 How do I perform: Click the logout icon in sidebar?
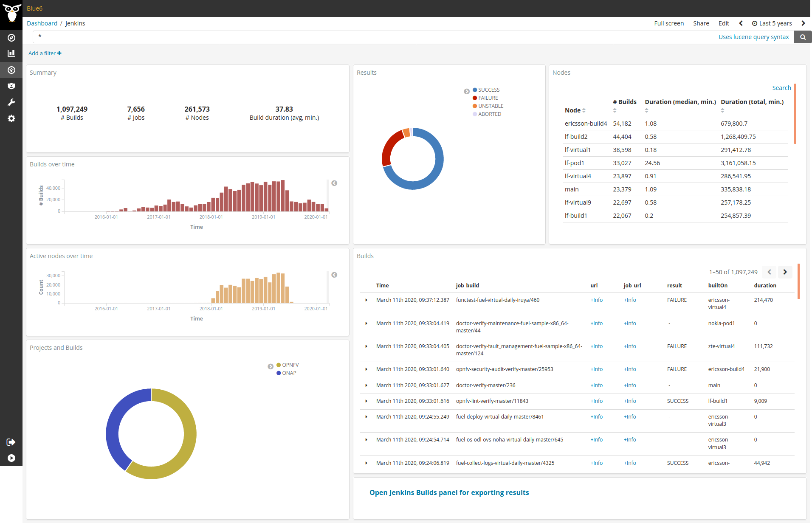pos(11,442)
